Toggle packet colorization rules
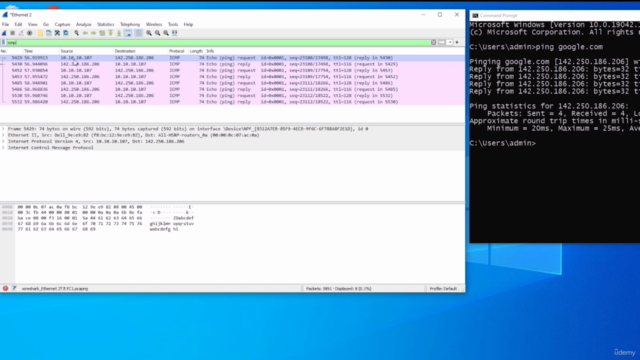 [138, 33]
